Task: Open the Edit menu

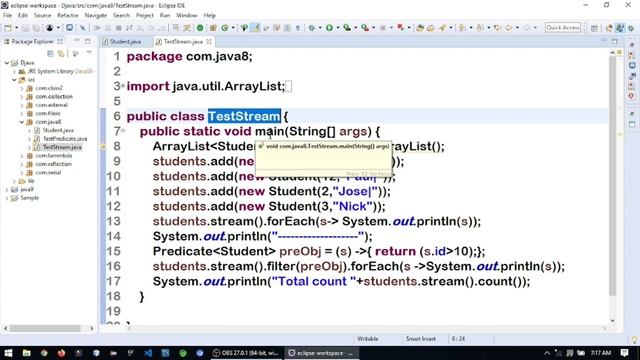Action: [x=23, y=16]
